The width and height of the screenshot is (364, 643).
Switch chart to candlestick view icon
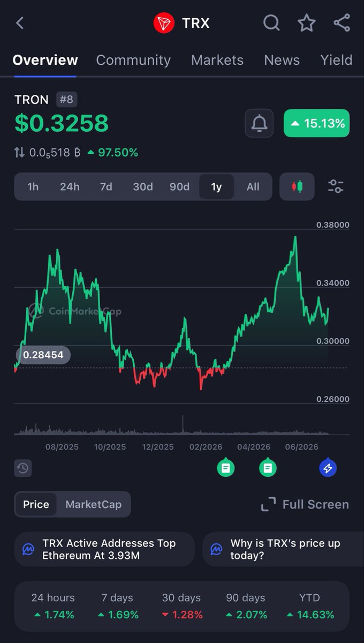(x=297, y=186)
